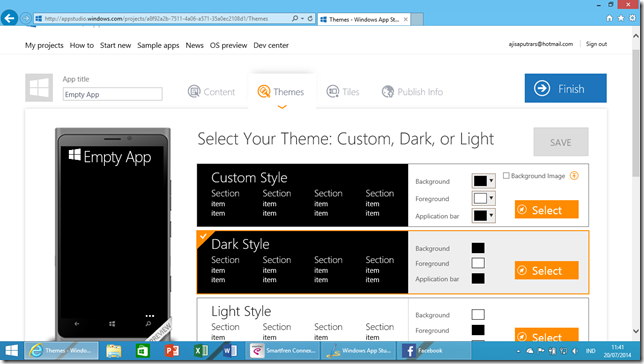Click the Finish button

click(566, 88)
